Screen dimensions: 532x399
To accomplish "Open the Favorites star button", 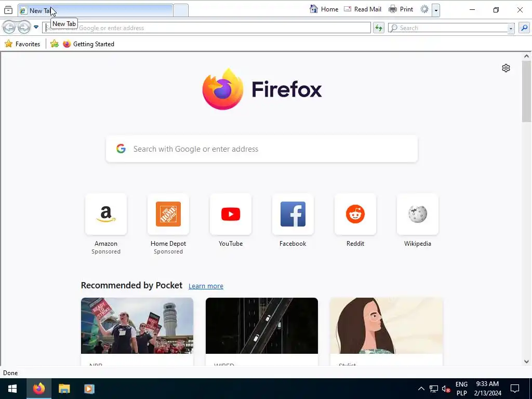I will coord(22,44).
